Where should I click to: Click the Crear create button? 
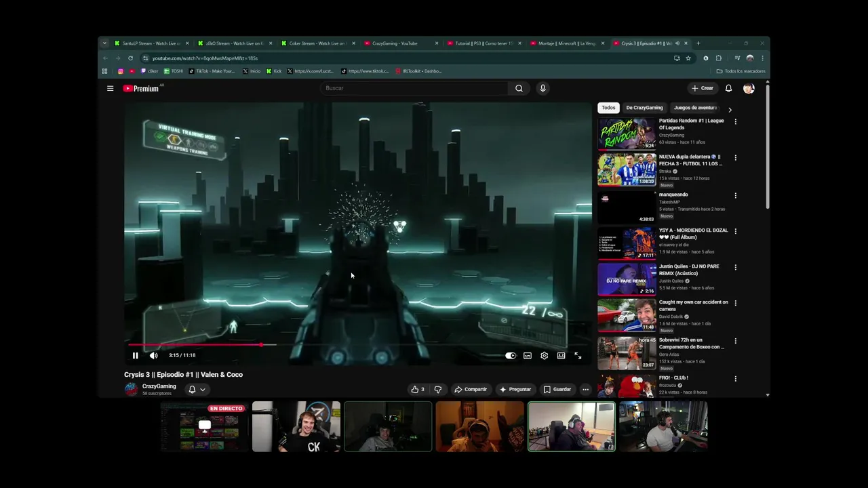coord(702,88)
